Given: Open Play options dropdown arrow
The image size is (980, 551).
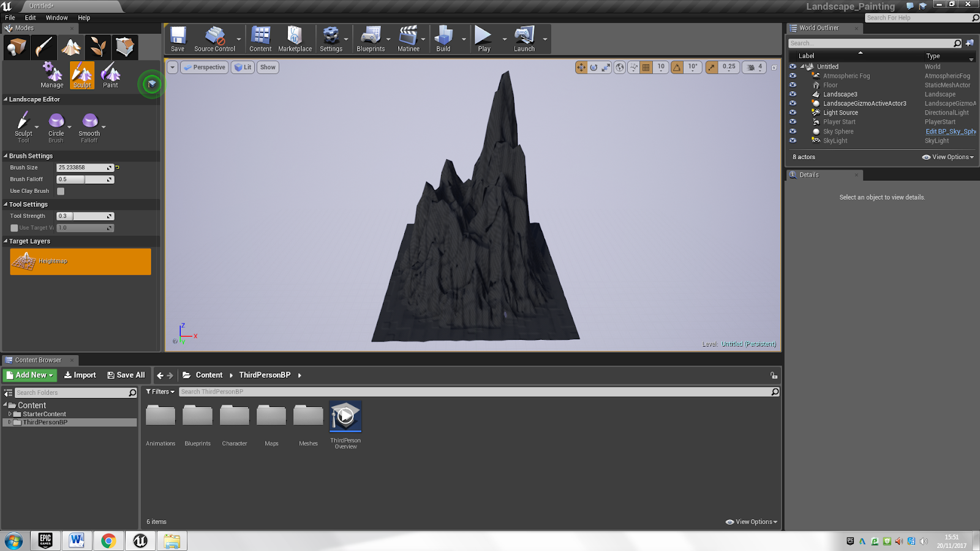Looking at the screenshot, I should pos(505,40).
